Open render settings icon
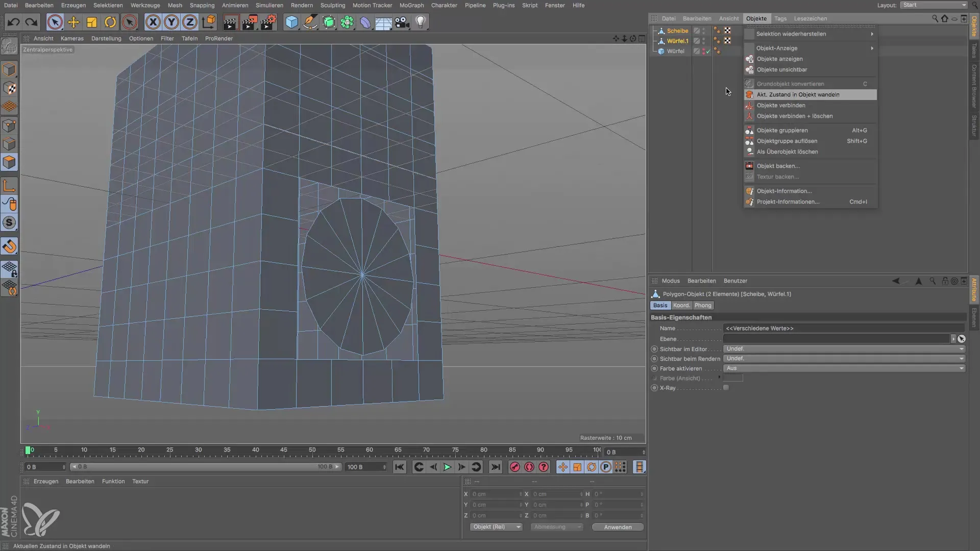The width and height of the screenshot is (980, 551). 268,22
